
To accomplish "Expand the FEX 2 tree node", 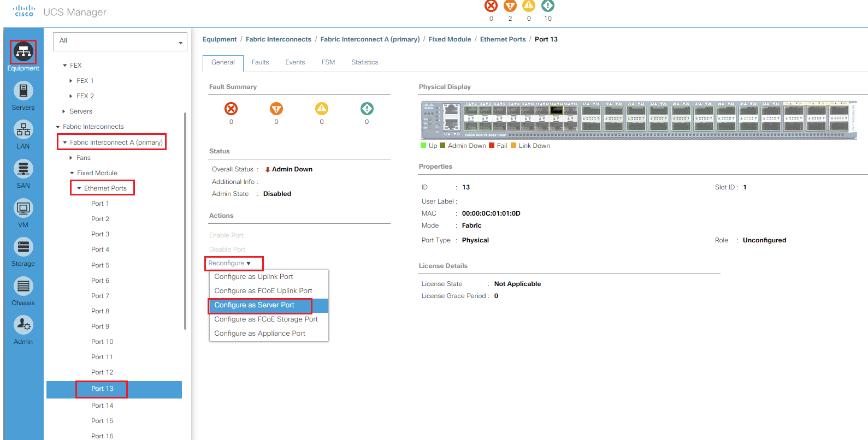I will coord(71,96).
